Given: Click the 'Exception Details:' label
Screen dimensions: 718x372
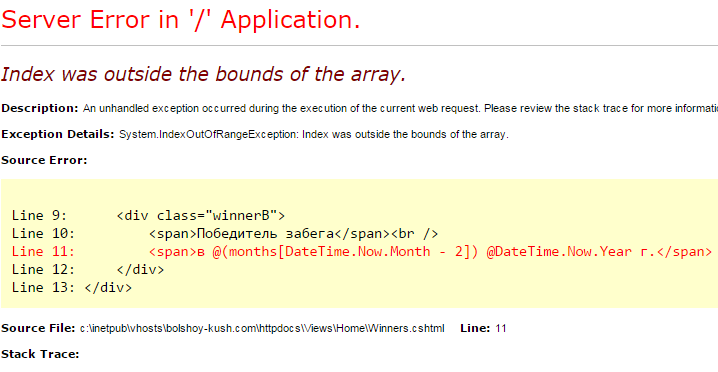Looking at the screenshot, I should pyautogui.click(x=58, y=135).
